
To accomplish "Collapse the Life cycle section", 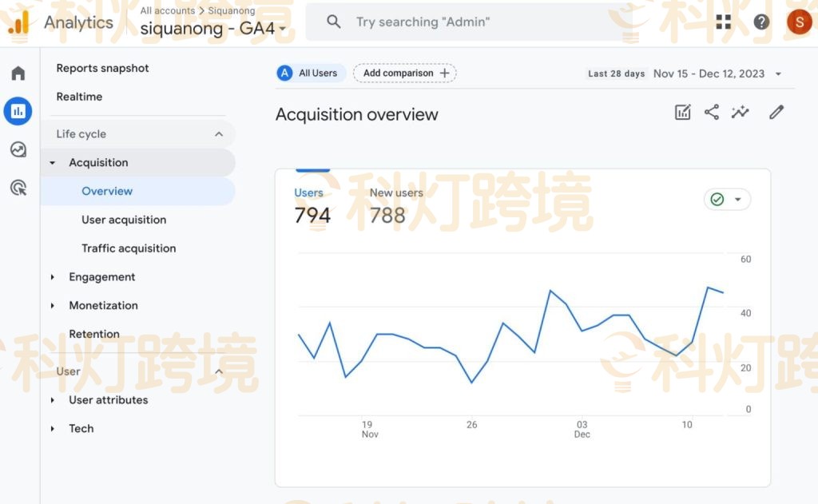I will point(219,134).
